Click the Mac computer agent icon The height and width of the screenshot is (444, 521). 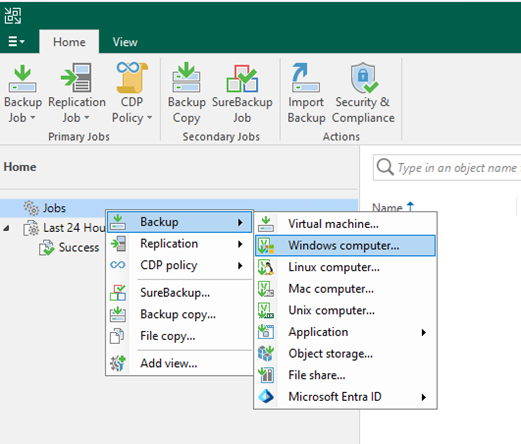click(x=266, y=289)
